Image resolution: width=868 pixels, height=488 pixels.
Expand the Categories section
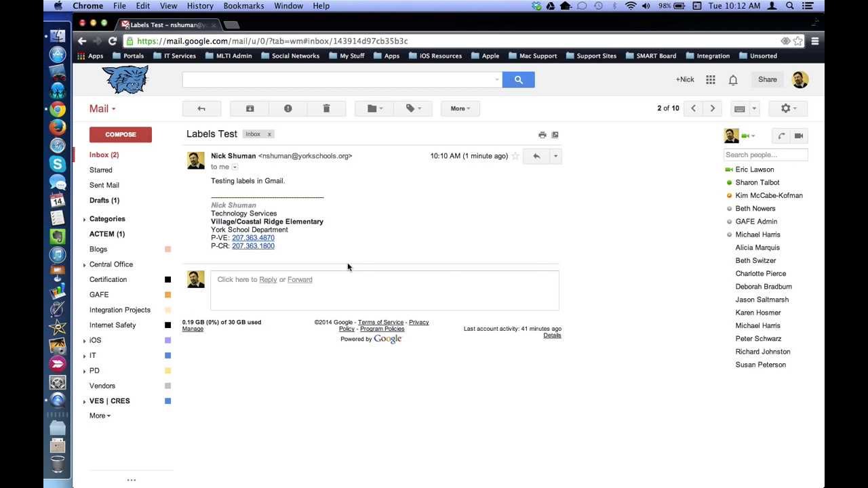[85, 220]
